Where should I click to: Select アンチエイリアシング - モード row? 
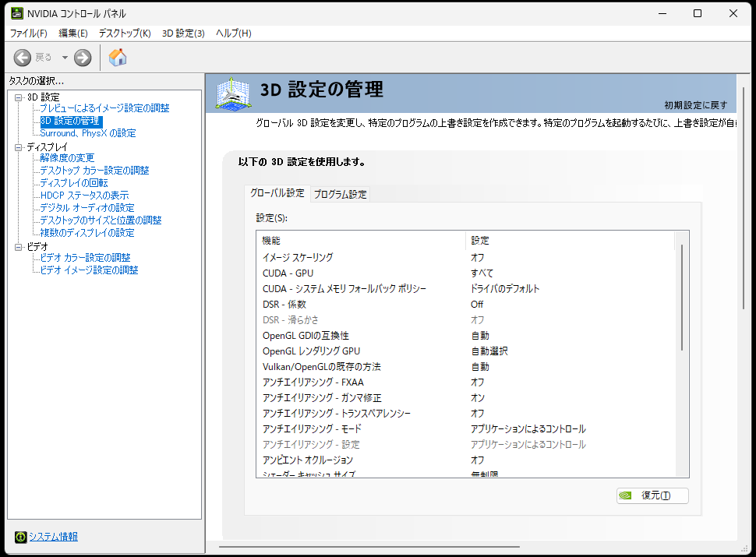[465, 428]
